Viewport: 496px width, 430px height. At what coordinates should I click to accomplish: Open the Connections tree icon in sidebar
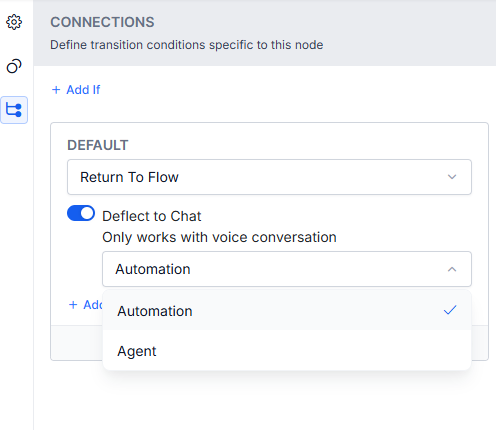point(14,110)
